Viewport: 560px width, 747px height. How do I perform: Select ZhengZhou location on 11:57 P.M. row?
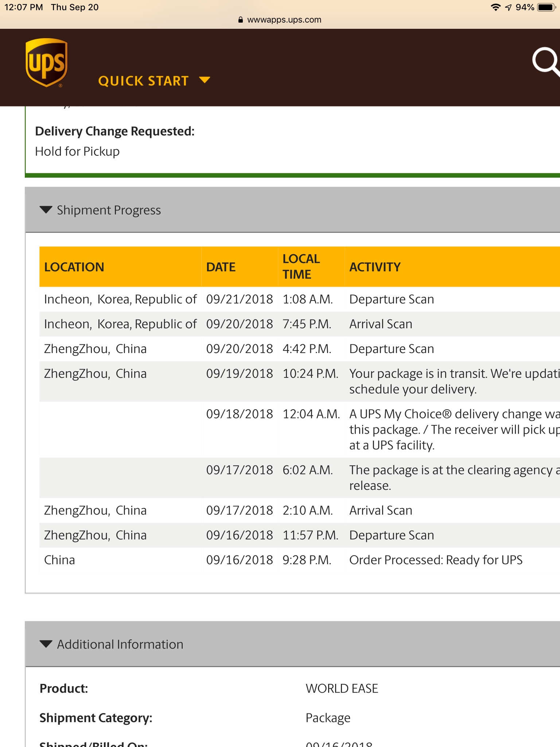point(95,535)
